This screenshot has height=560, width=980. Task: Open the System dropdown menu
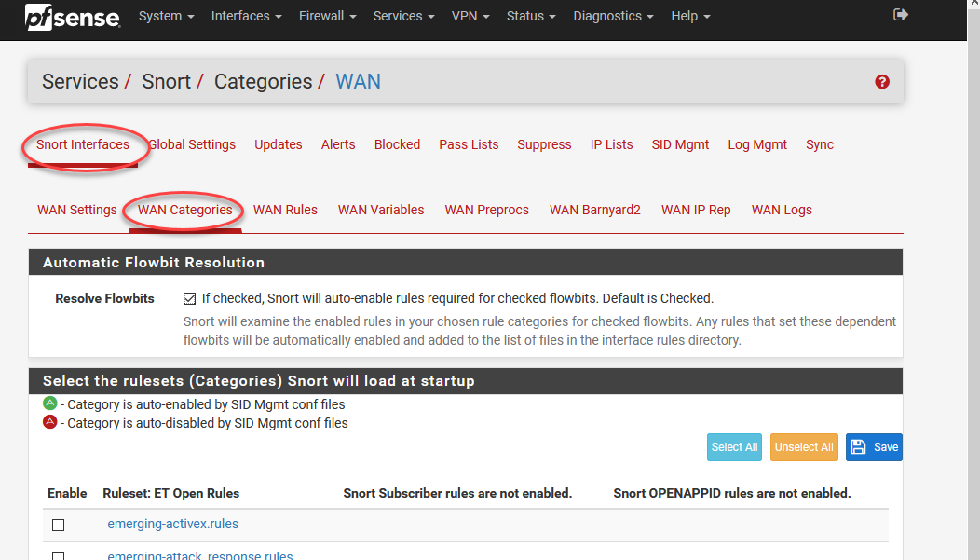tap(166, 16)
